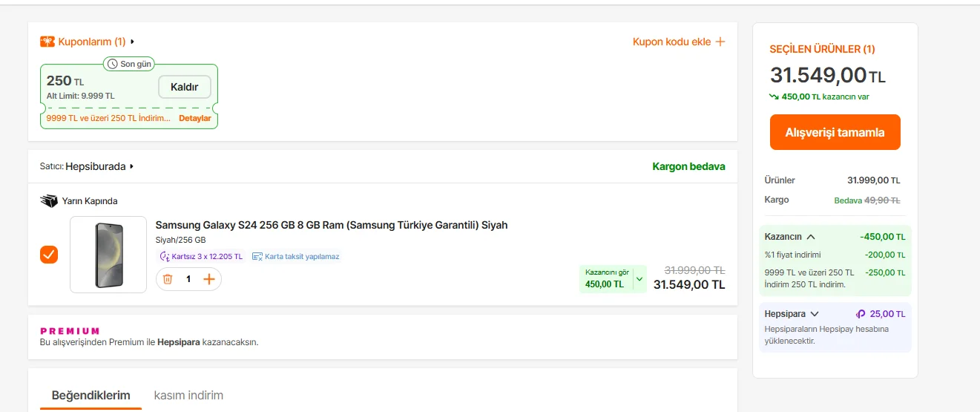Uncheck the Samsung Galaxy S24 product checkbox
The image size is (980, 412).
[x=49, y=255]
